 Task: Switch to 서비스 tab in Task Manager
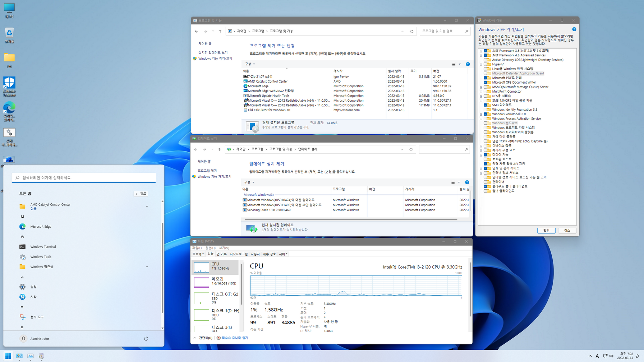(284, 254)
